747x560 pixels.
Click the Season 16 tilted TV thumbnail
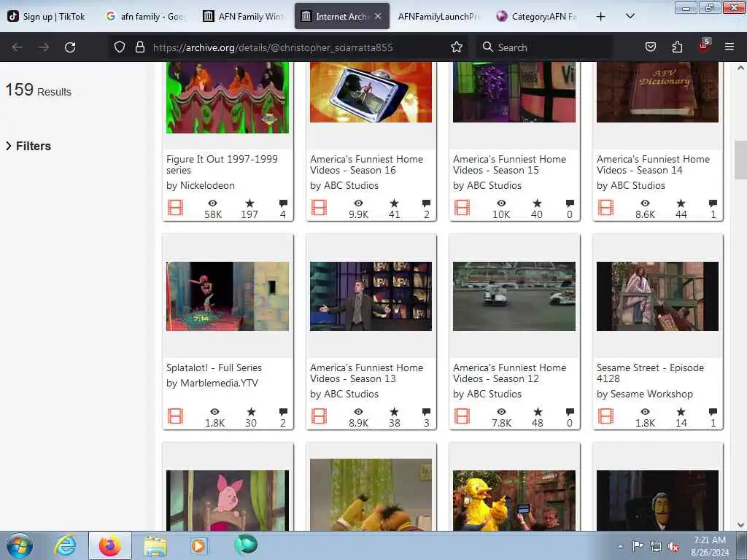371,93
